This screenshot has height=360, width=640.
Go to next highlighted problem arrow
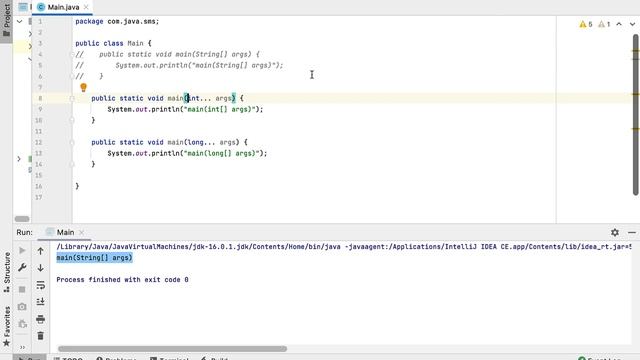click(x=632, y=24)
